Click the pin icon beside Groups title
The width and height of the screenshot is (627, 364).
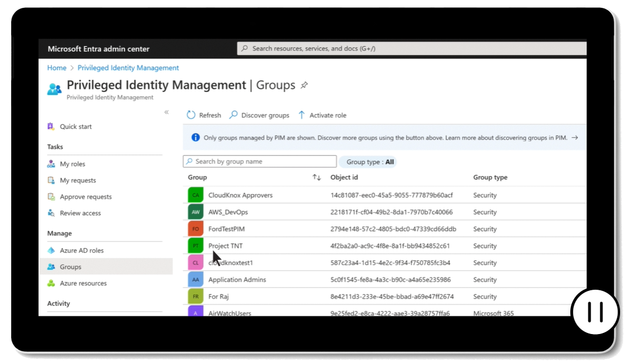304,86
